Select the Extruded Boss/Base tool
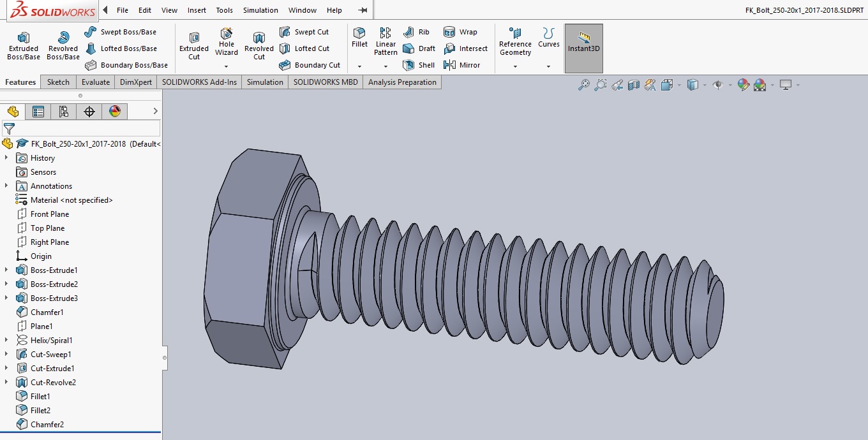Image resolution: width=868 pixels, height=440 pixels. coord(24,45)
